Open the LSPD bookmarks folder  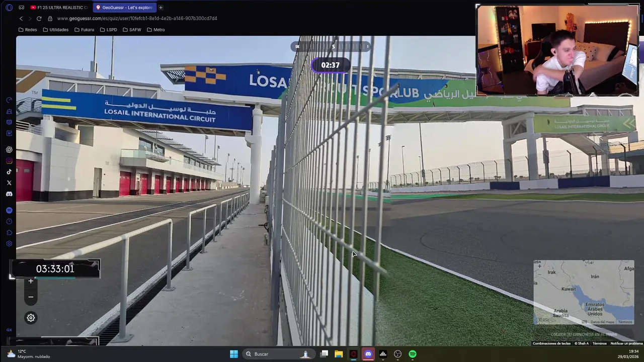tap(108, 30)
